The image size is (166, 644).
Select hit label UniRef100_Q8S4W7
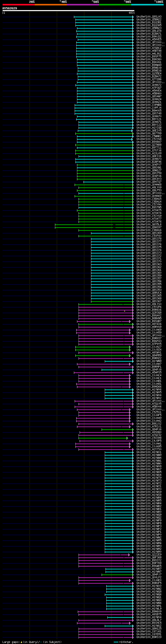pos(149,97)
